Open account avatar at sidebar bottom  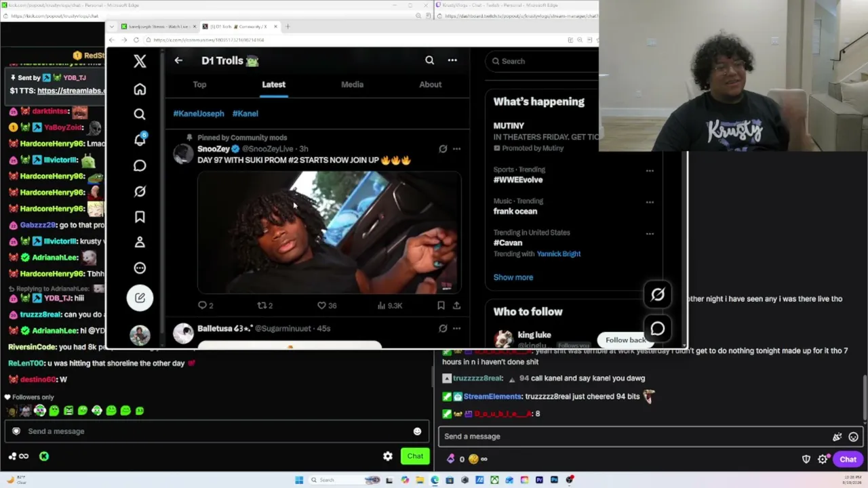[140, 335]
